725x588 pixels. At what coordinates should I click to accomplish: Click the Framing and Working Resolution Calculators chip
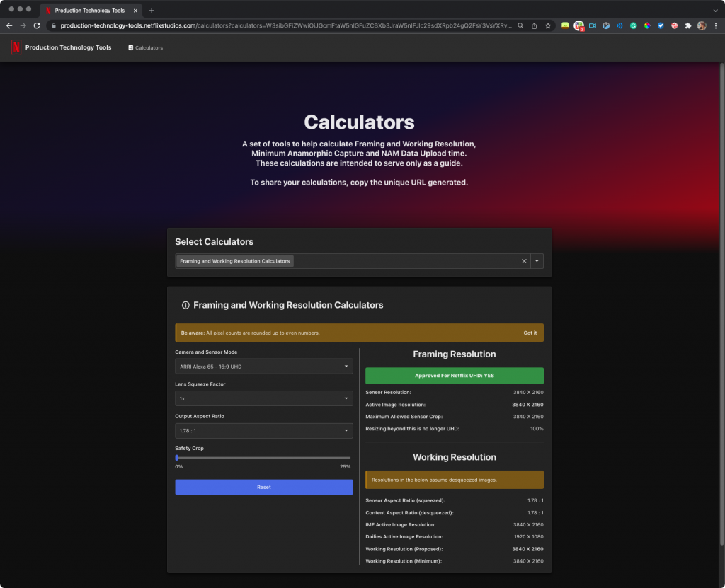click(x=234, y=261)
